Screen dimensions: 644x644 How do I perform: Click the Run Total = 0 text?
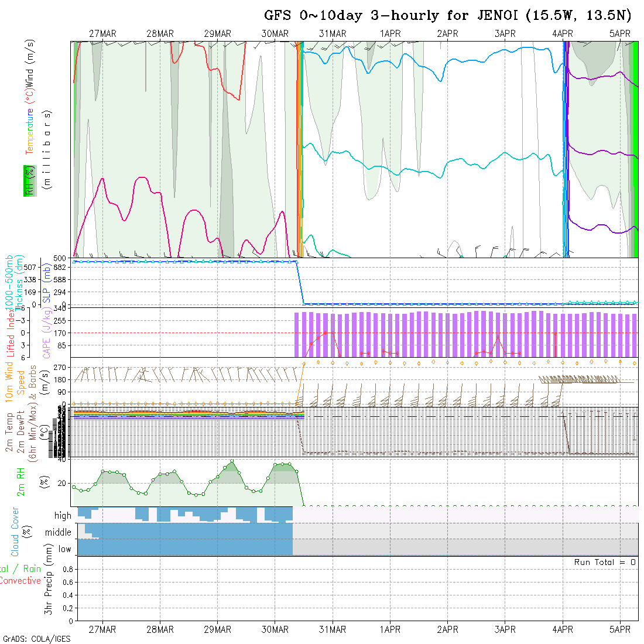pyautogui.click(x=605, y=562)
